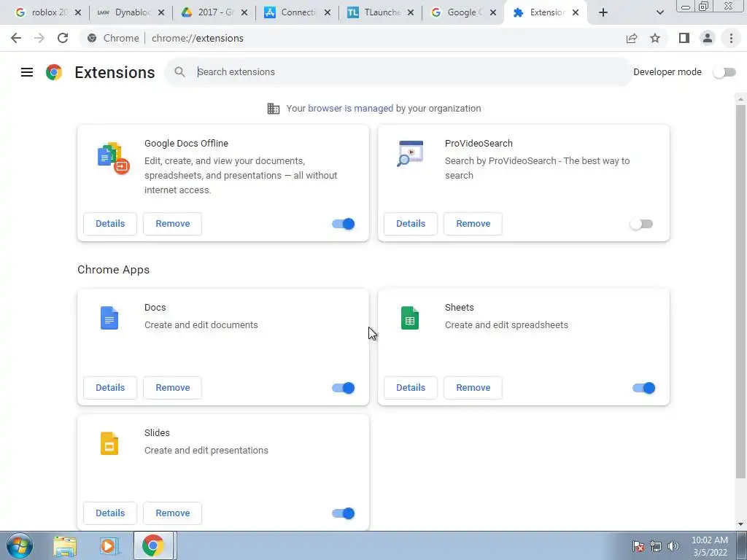
Task: Click the chrome://extensions address bar
Action: pyautogui.click(x=352, y=38)
